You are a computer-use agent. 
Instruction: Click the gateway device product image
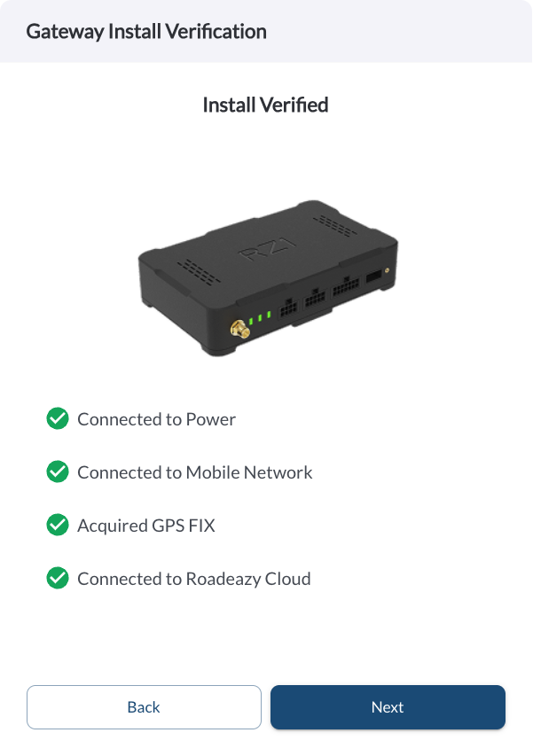coord(268,278)
